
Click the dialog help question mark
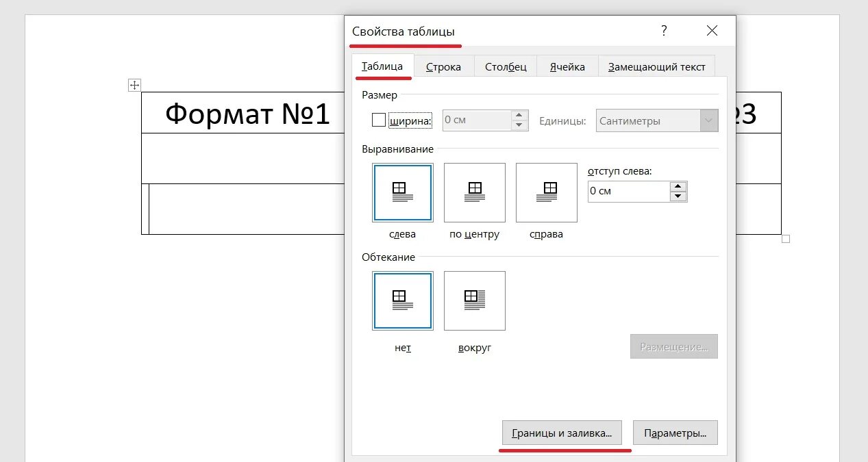[664, 31]
